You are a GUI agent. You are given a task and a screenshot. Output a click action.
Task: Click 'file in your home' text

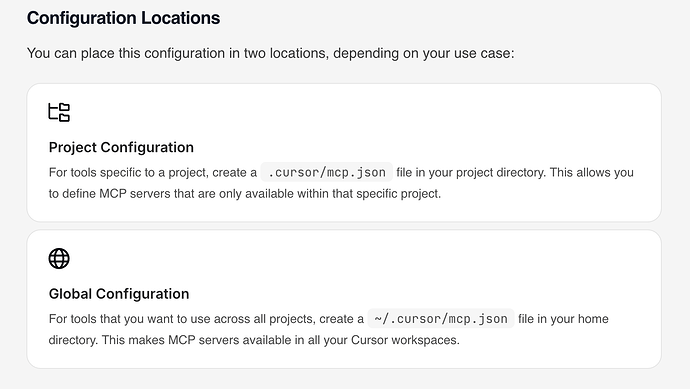(x=563, y=319)
